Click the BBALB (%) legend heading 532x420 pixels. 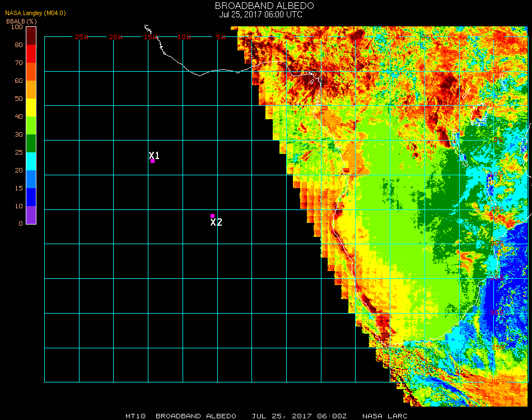pyautogui.click(x=21, y=21)
